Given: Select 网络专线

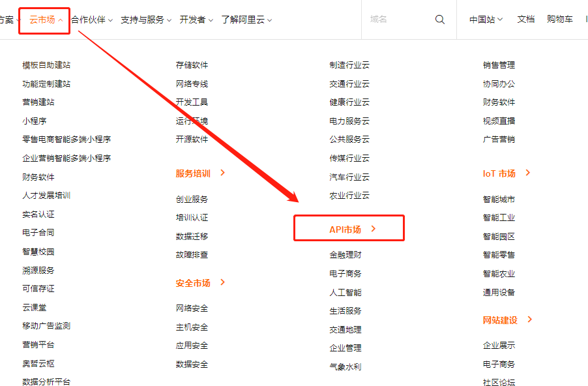Looking at the screenshot, I should 192,83.
